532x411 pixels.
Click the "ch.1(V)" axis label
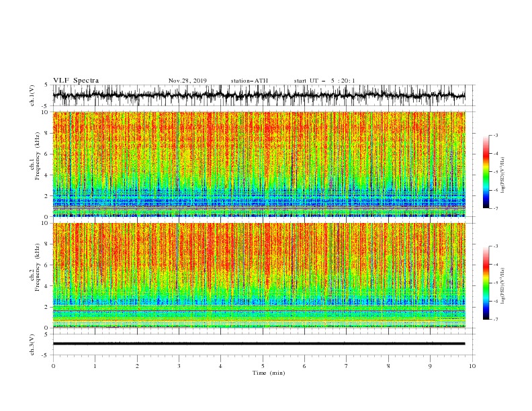[x=32, y=95]
